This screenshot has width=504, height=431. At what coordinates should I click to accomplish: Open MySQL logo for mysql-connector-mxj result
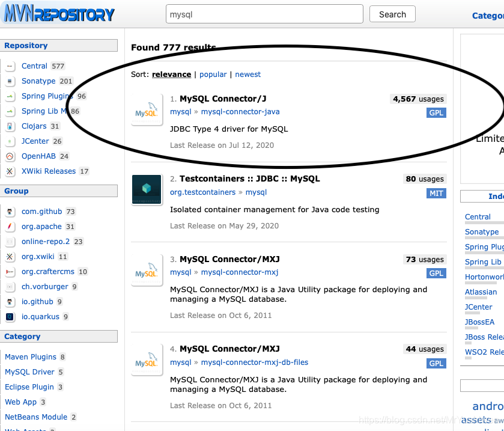pyautogui.click(x=147, y=270)
